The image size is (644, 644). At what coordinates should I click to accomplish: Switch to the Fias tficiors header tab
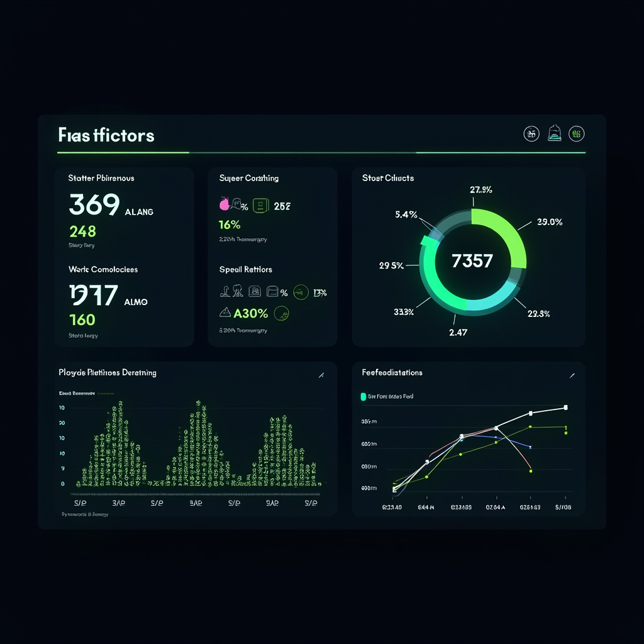click(x=107, y=135)
